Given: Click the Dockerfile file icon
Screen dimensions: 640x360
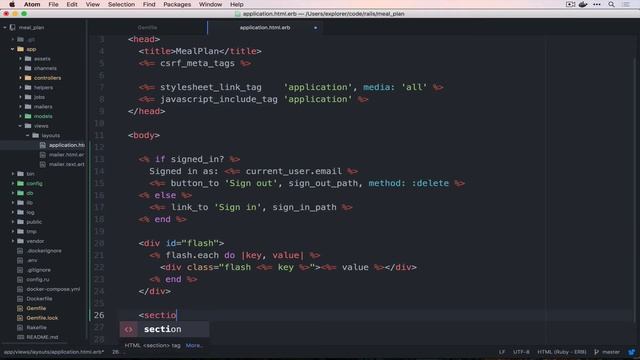Looking at the screenshot, I should [20, 298].
